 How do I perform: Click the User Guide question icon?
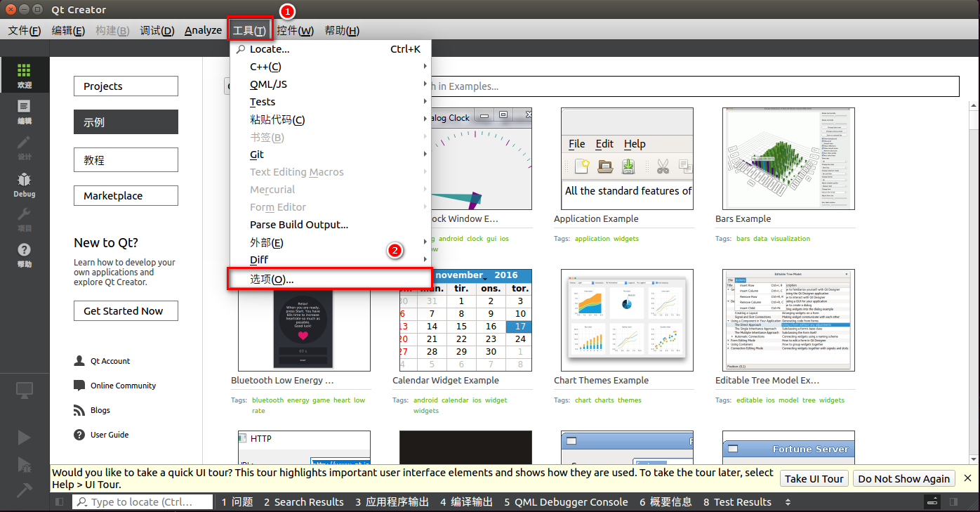pos(79,435)
